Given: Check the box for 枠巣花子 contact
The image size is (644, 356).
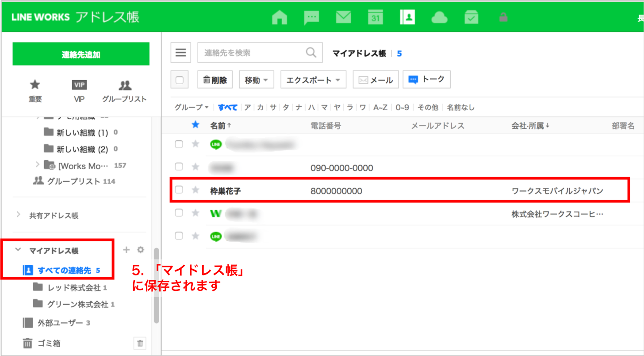Looking at the screenshot, I should pos(179,190).
